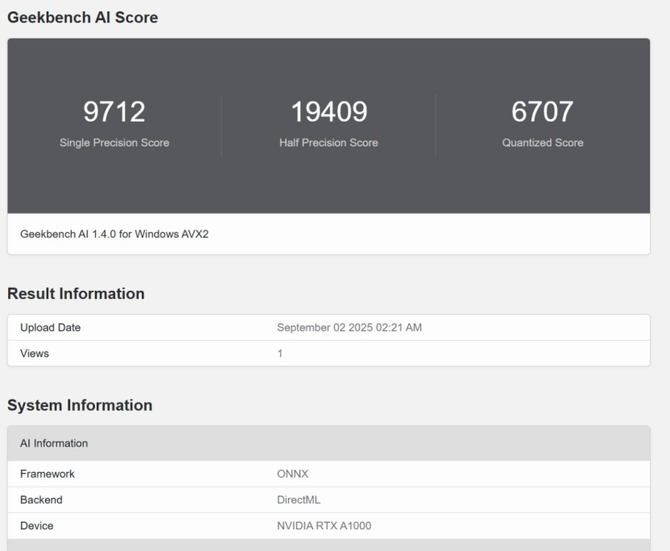This screenshot has width=670, height=551.
Task: Click the Result Information heading
Action: [x=76, y=293]
